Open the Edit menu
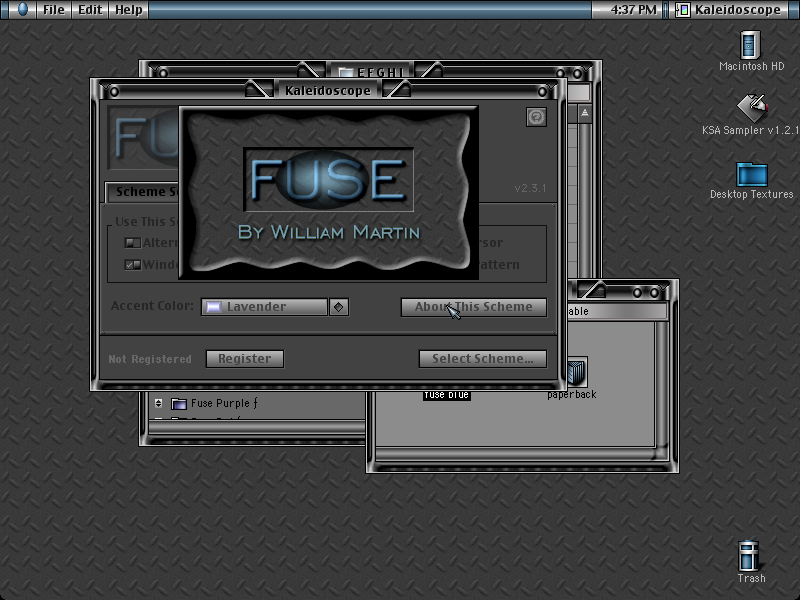 click(x=90, y=10)
